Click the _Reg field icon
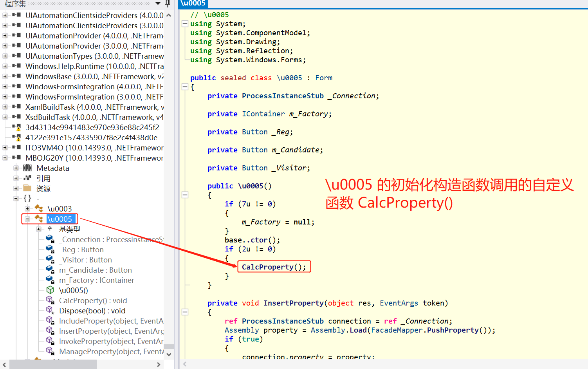Viewport: 588px width, 369px height. click(50, 249)
